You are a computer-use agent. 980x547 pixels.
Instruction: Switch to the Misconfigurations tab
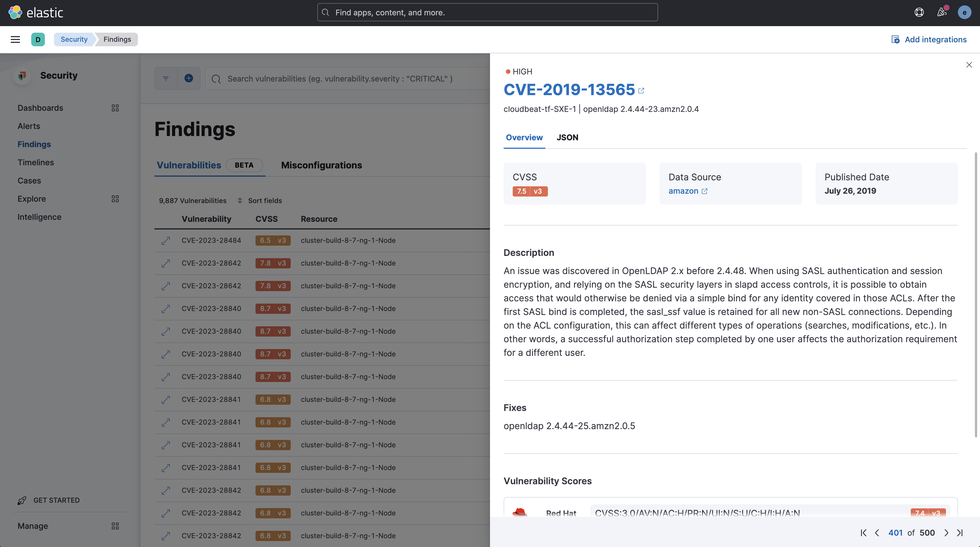pos(321,165)
